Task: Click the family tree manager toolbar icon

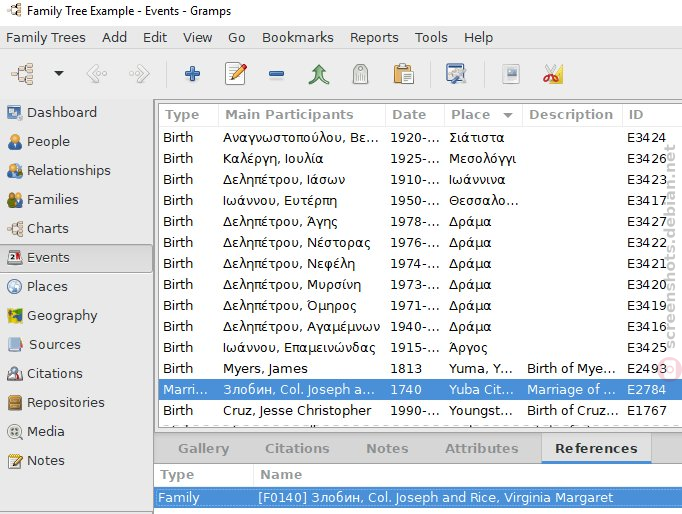Action: pos(23,73)
